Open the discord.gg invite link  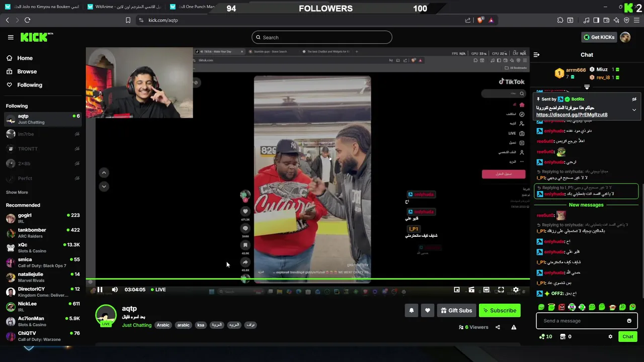tap(572, 115)
